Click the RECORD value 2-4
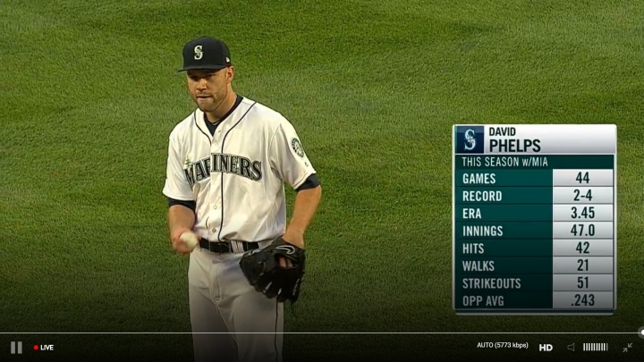Image resolution: width=644 pixels, height=362 pixels. (583, 196)
